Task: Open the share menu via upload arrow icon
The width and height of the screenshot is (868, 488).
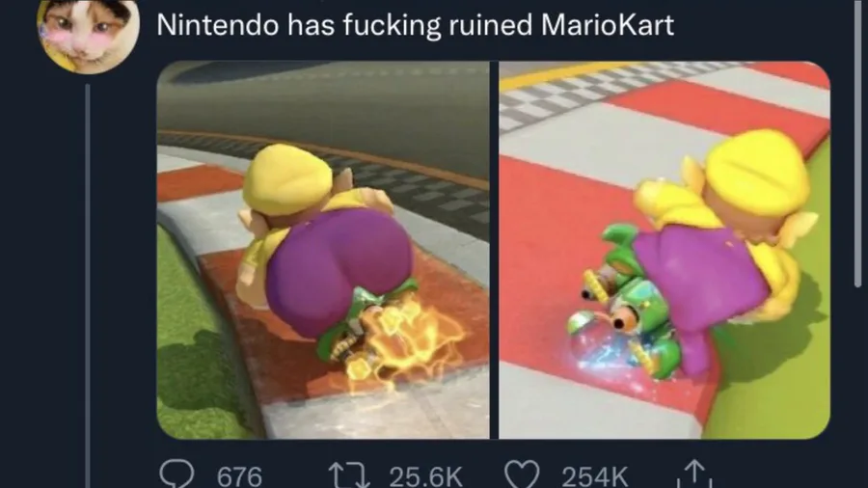Action: [694, 474]
